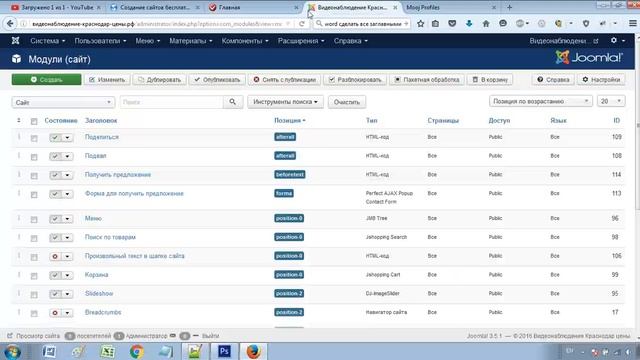This screenshot has height=360, width=640.
Task: Expand Инструменты поиска search tools
Action: (285, 102)
